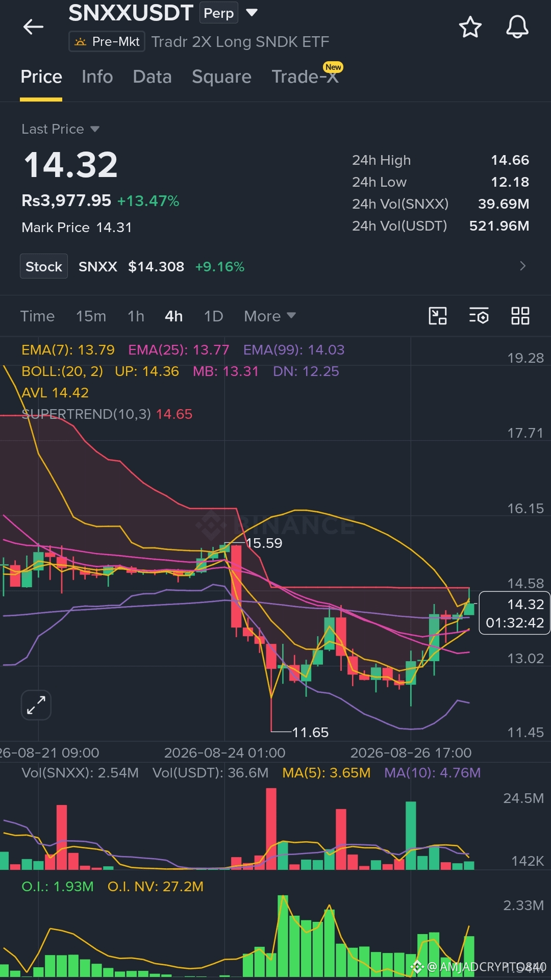
Task: Tap the Vol(SNXX): 2.54M label
Action: [x=80, y=772]
